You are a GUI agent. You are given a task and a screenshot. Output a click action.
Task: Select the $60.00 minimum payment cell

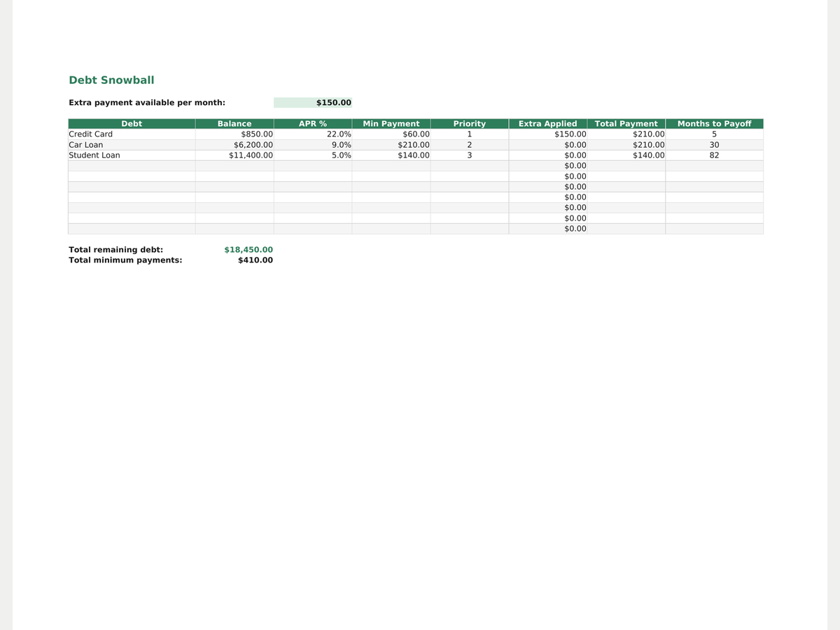[391, 134]
